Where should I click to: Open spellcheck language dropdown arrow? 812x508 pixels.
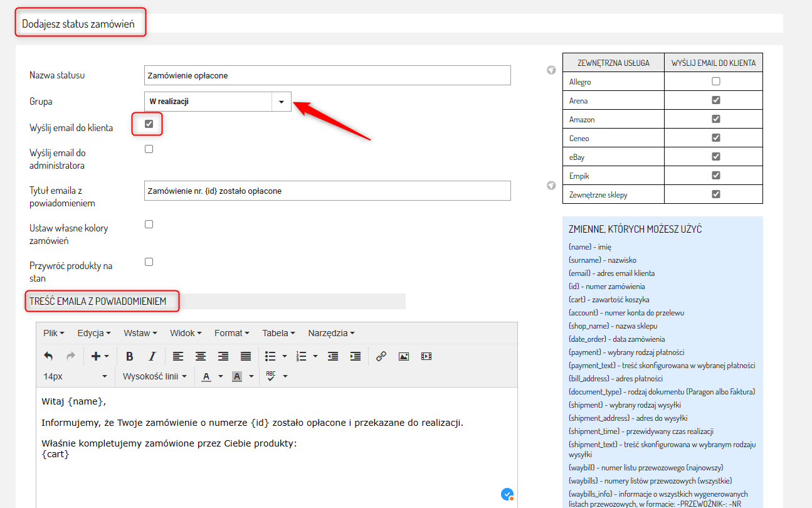click(x=285, y=376)
